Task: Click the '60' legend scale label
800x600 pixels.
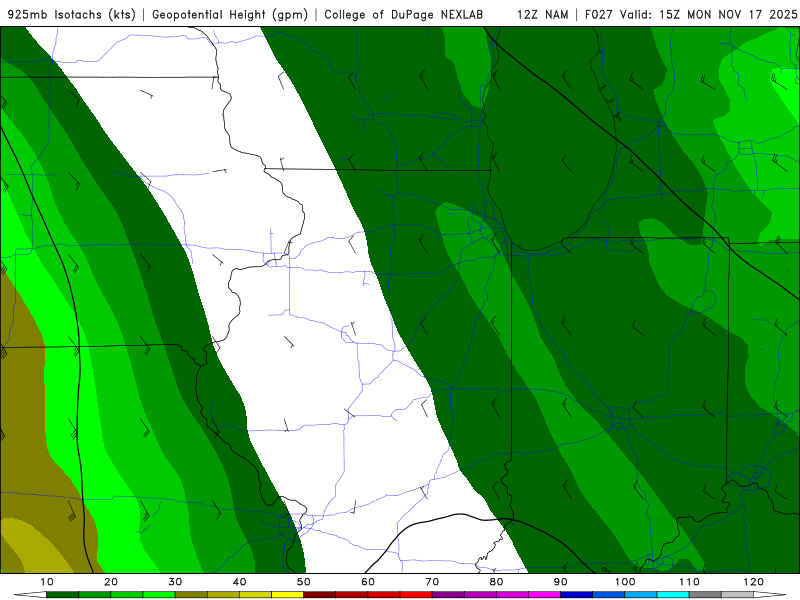Action: coord(368,582)
